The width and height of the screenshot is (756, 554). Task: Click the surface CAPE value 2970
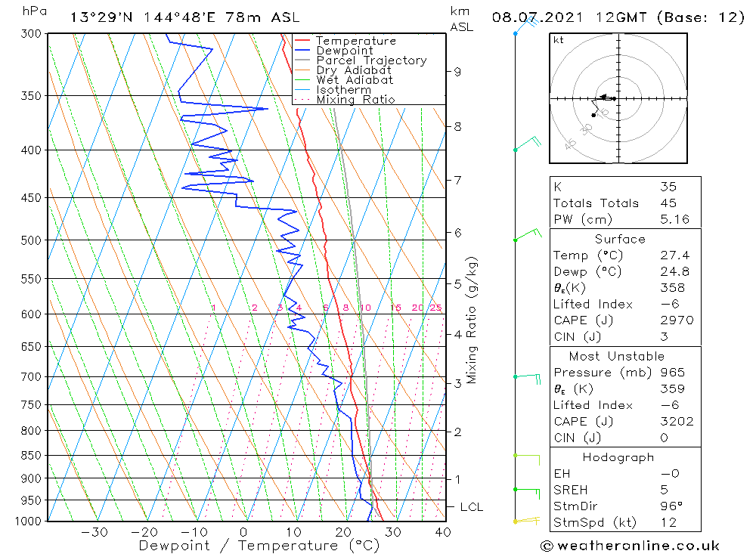pos(677,320)
